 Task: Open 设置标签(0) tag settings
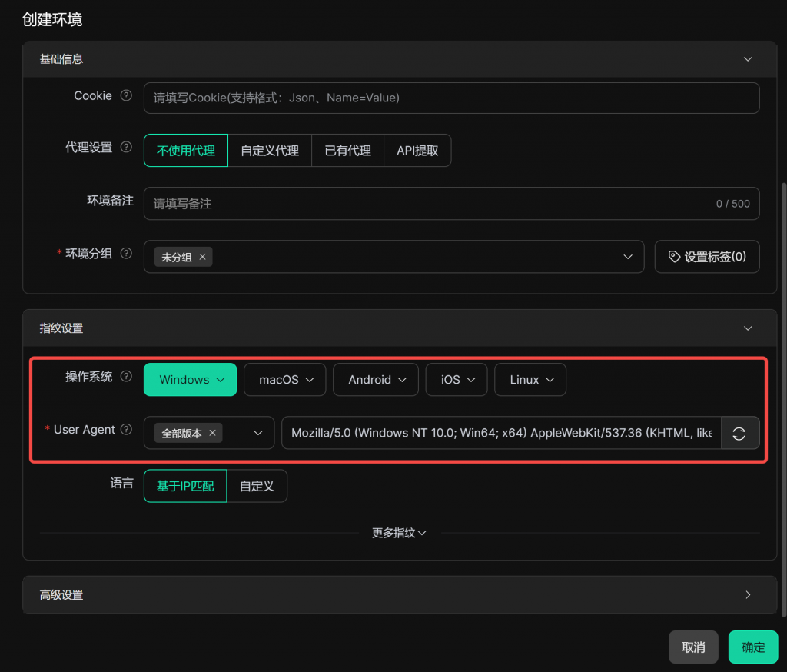[707, 257]
